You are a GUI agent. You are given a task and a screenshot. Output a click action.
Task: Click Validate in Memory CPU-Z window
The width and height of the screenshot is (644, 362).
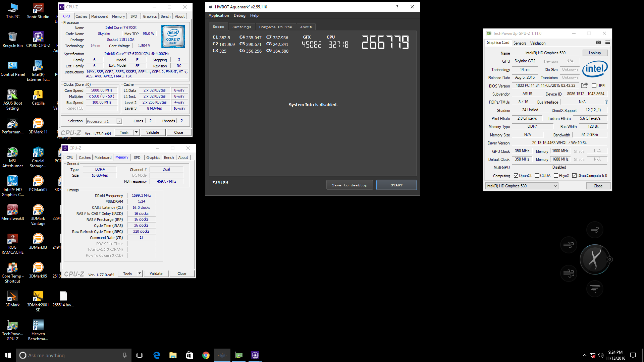click(x=156, y=274)
